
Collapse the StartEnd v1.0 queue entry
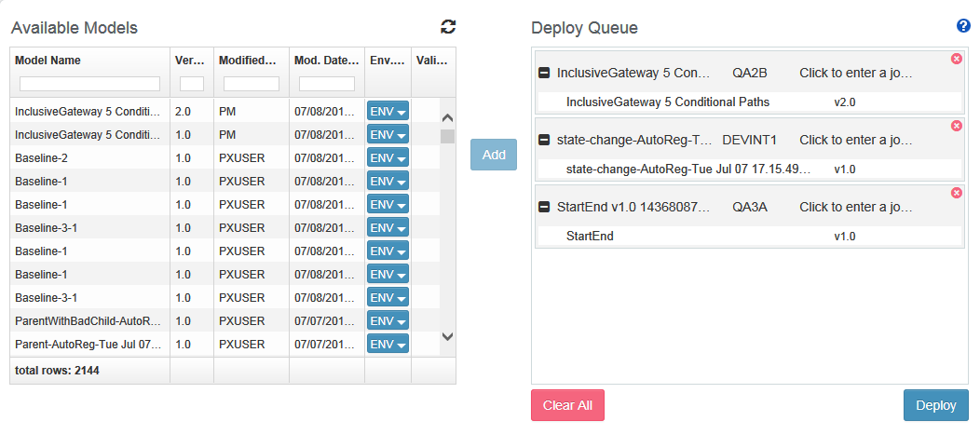(544, 208)
